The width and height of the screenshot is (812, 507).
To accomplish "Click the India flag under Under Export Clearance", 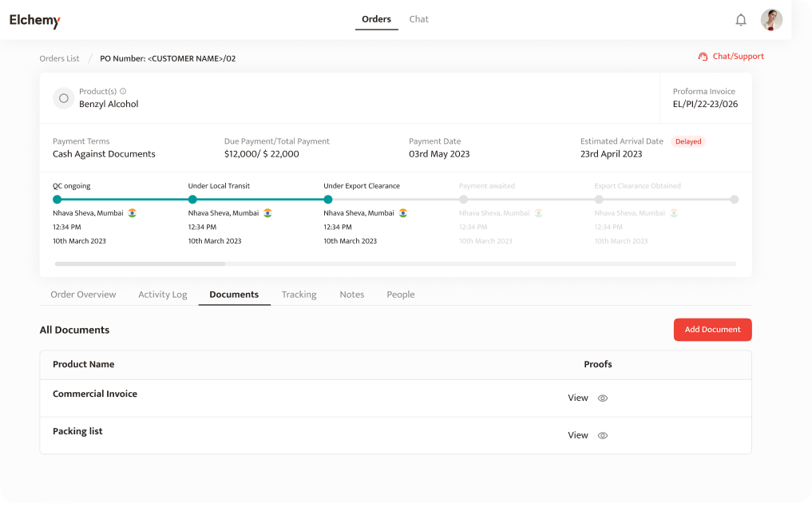I will click(x=403, y=213).
